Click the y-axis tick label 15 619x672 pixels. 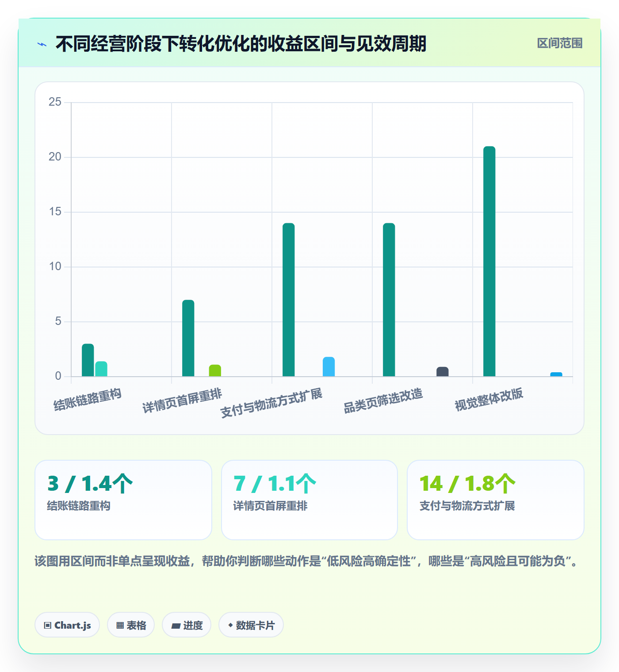(55, 212)
